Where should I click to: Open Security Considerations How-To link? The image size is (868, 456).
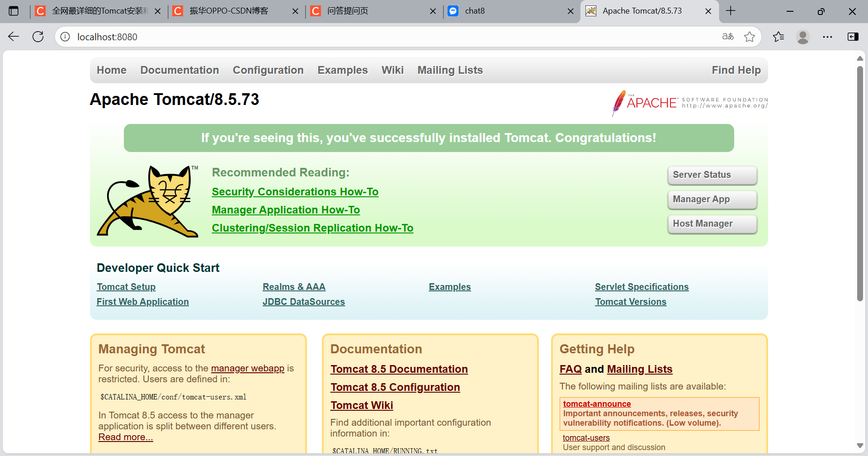pyautogui.click(x=295, y=192)
